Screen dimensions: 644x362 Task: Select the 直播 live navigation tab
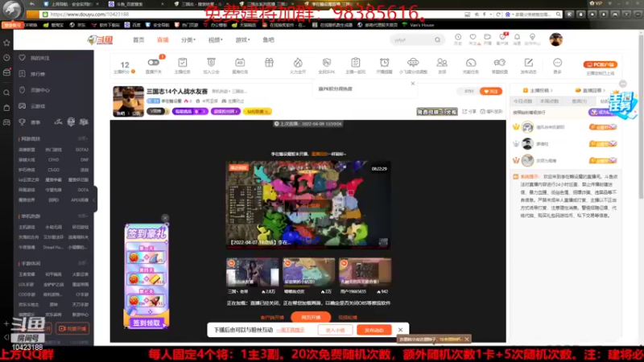[163, 39]
